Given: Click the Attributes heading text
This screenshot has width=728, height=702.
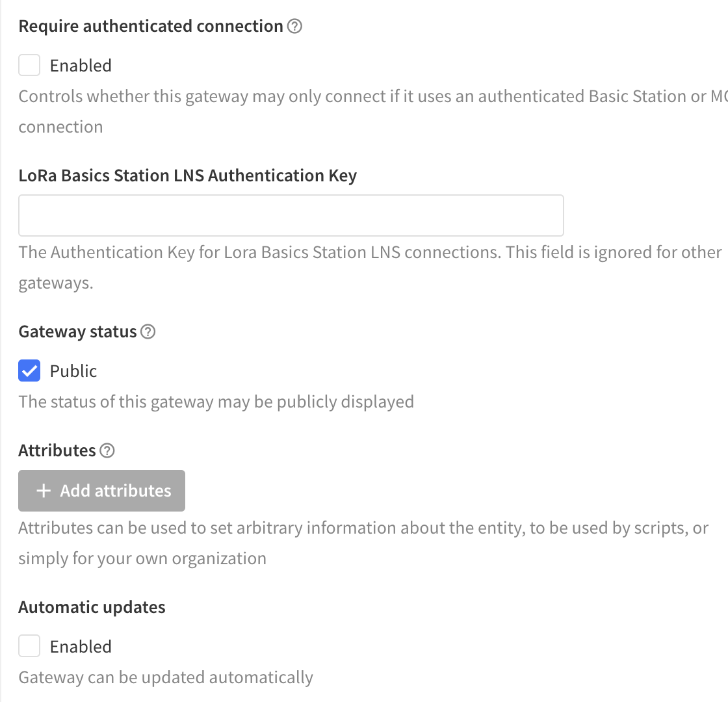Looking at the screenshot, I should (57, 450).
